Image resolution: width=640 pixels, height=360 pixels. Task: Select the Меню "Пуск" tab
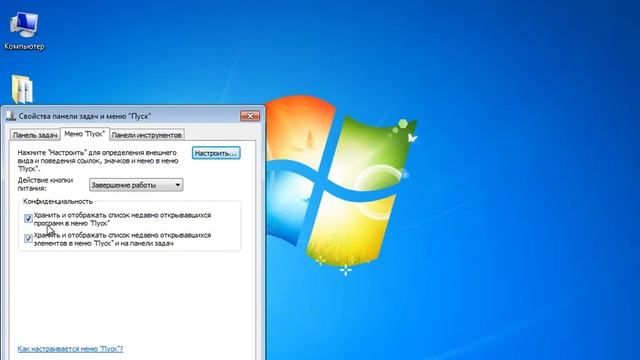(x=84, y=134)
